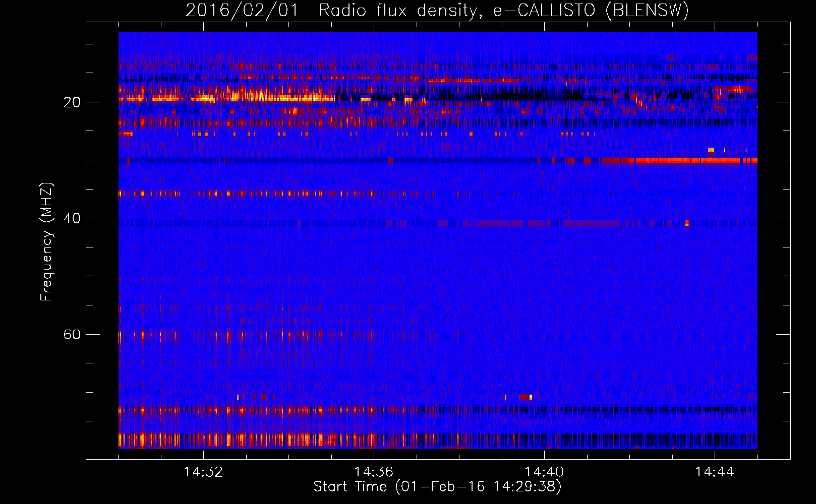Image resolution: width=816 pixels, height=504 pixels.
Task: Click the frequency tick label "60"
Action: pos(72,334)
